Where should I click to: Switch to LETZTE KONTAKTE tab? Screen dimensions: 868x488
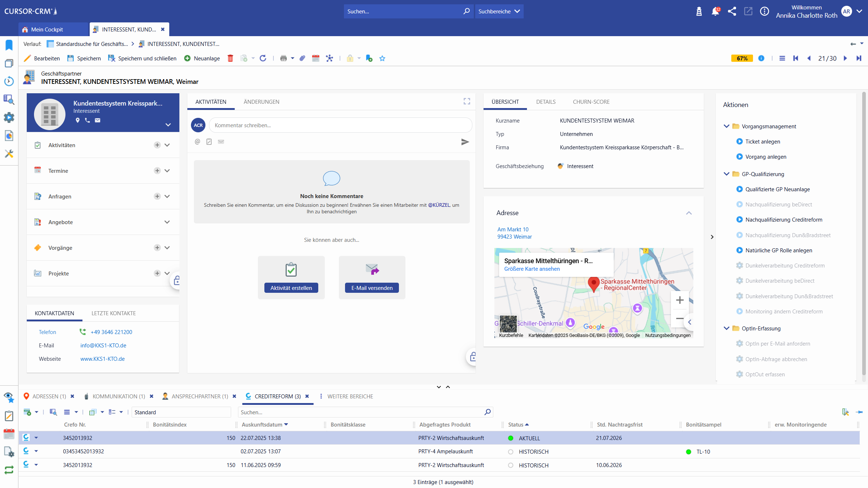point(114,313)
